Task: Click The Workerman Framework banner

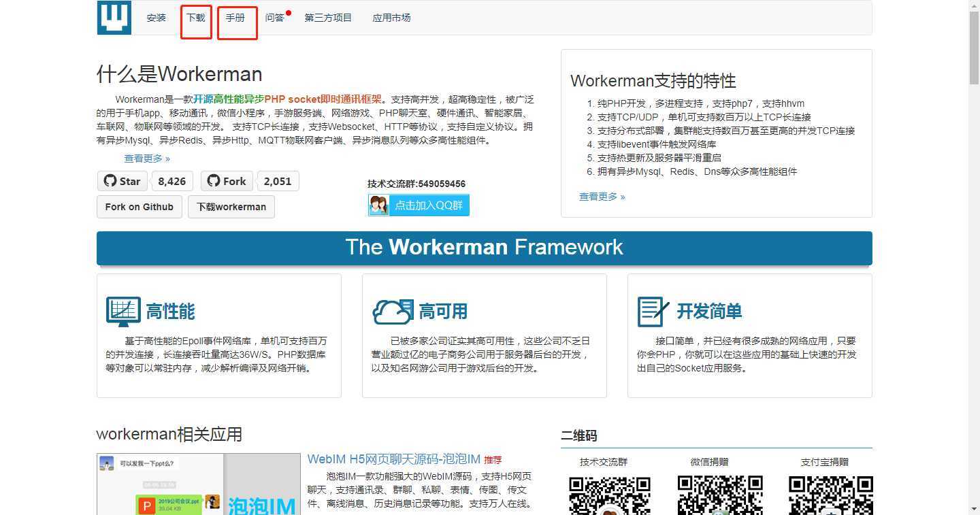Action: click(x=484, y=248)
